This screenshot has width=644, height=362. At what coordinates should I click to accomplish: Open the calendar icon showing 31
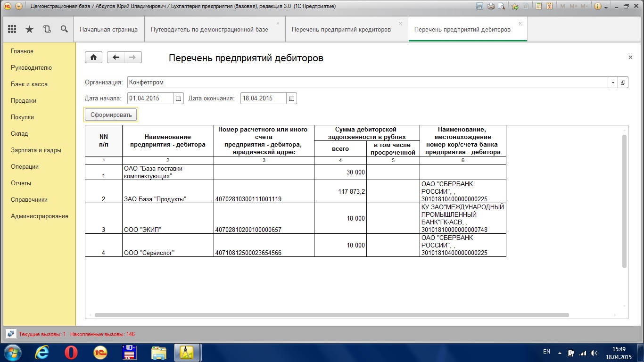click(549, 6)
